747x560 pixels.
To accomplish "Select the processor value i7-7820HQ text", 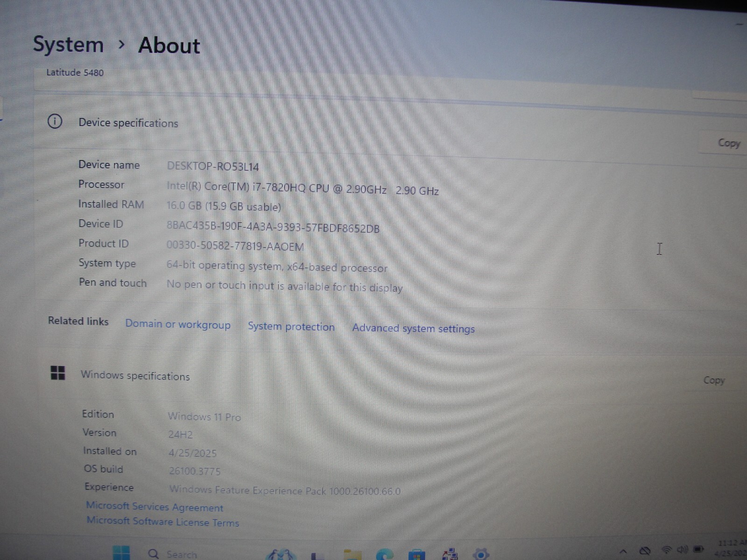I will click(x=303, y=188).
